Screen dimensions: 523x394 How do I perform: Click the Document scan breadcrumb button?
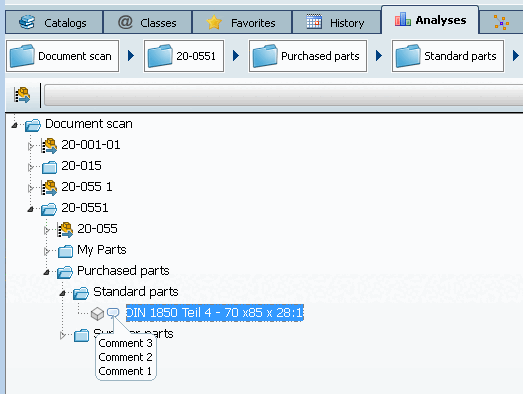[x=62, y=56]
